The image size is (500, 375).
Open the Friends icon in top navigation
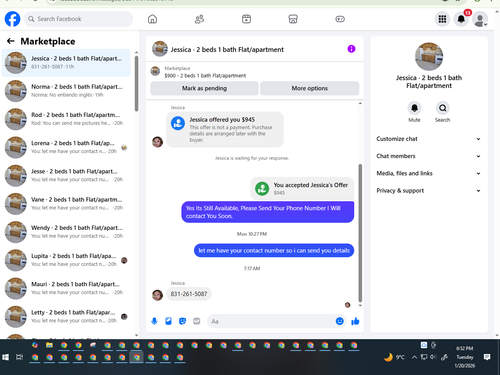(x=199, y=19)
